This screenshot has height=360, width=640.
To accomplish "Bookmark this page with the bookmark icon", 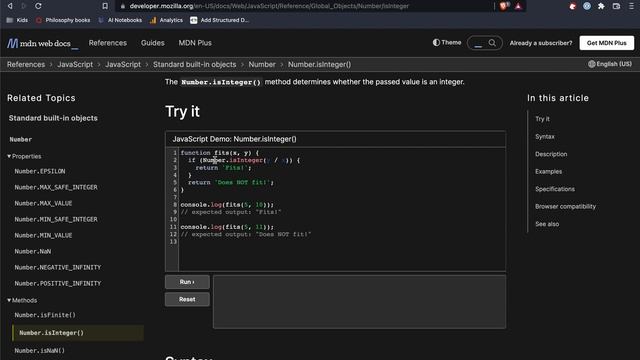I will (105, 6).
